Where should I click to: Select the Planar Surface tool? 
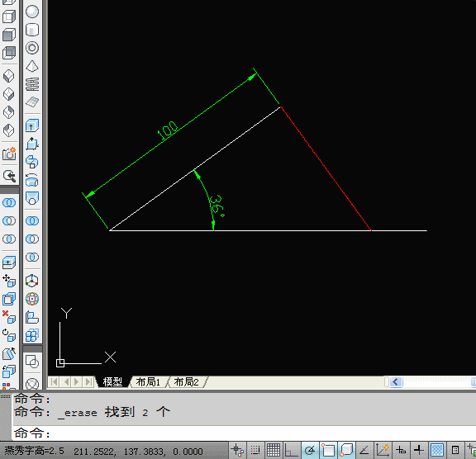click(32, 102)
